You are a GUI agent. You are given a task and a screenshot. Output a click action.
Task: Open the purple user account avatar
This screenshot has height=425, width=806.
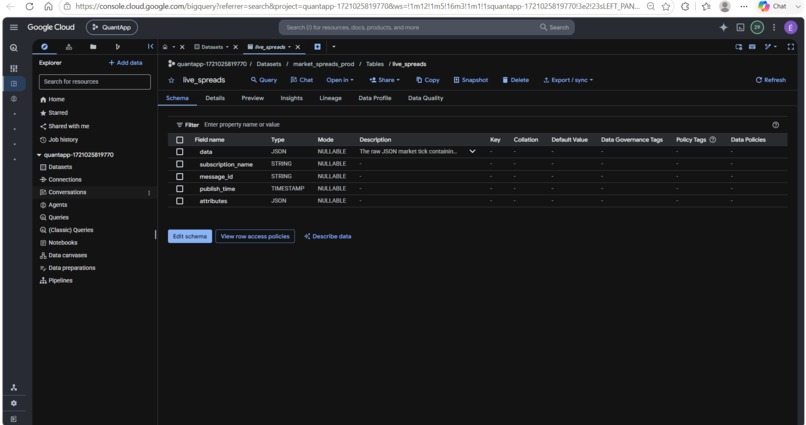coord(791,27)
